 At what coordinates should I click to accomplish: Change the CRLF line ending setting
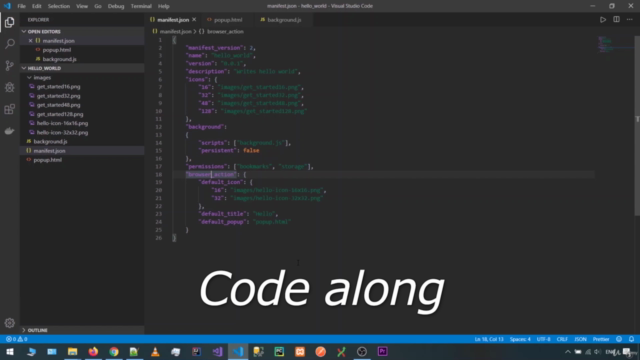pyautogui.click(x=562, y=339)
